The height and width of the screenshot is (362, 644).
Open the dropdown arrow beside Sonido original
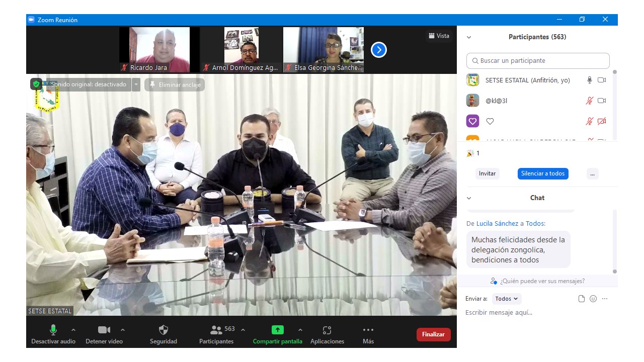136,84
